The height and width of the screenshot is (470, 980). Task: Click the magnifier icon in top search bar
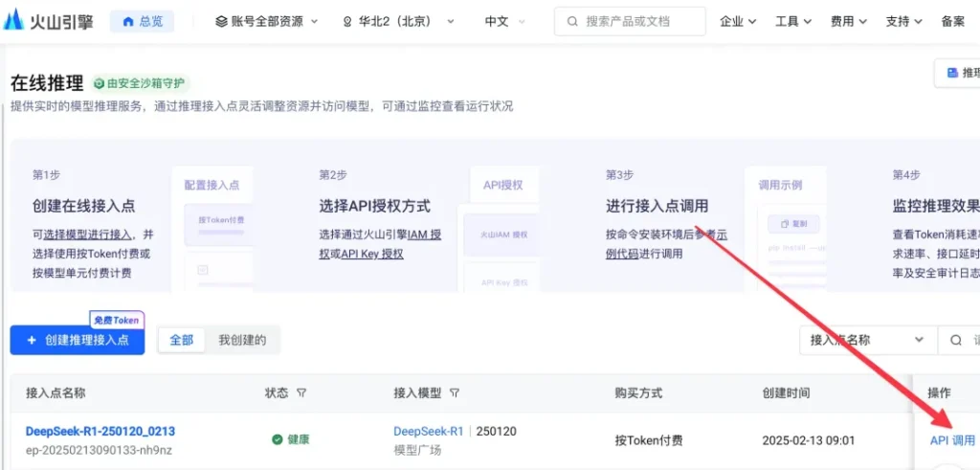point(571,21)
